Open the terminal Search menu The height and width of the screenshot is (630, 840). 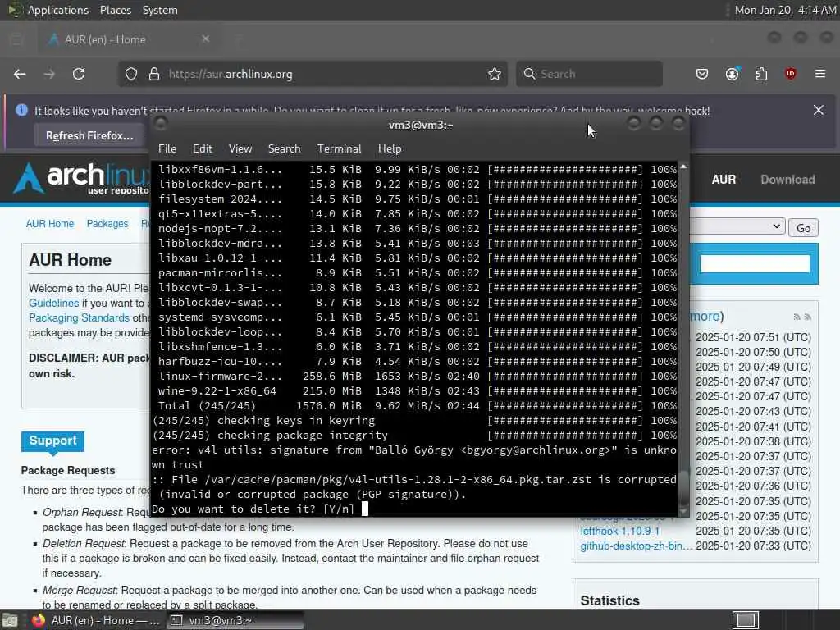tap(284, 149)
